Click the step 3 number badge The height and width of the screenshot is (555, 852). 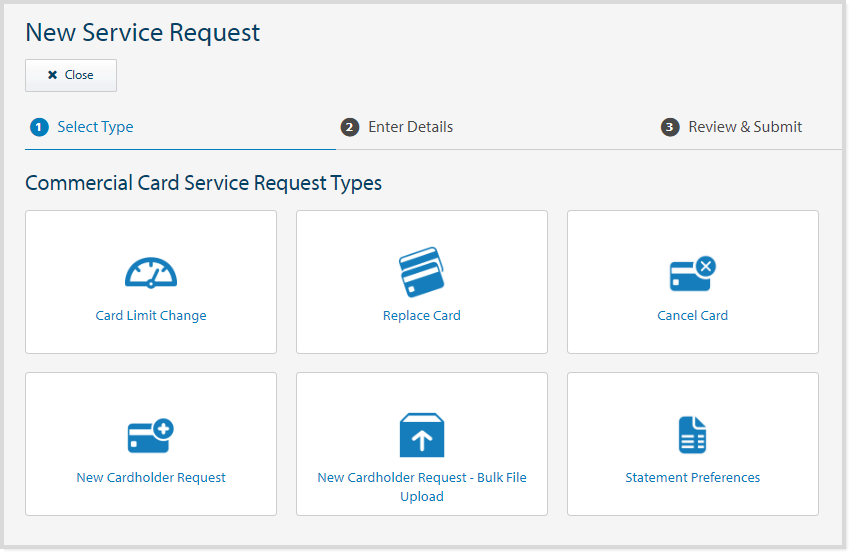670,127
